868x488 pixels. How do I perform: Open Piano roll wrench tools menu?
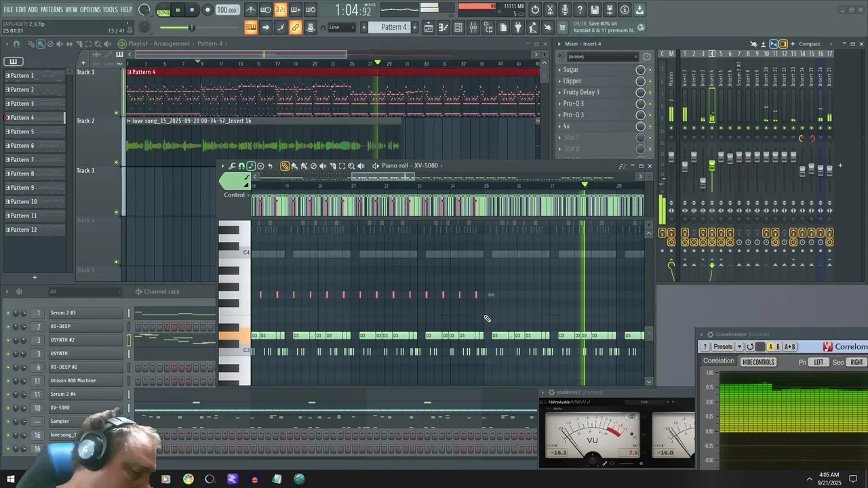pyautogui.click(x=232, y=165)
